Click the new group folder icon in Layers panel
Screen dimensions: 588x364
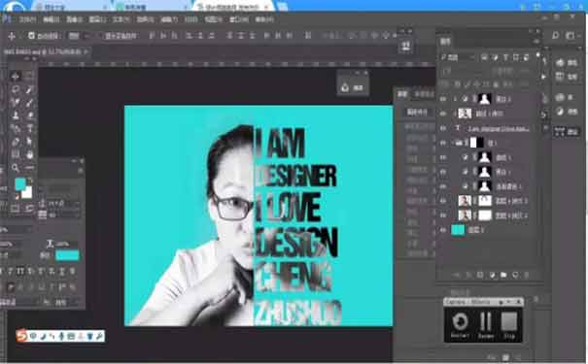[503, 276]
